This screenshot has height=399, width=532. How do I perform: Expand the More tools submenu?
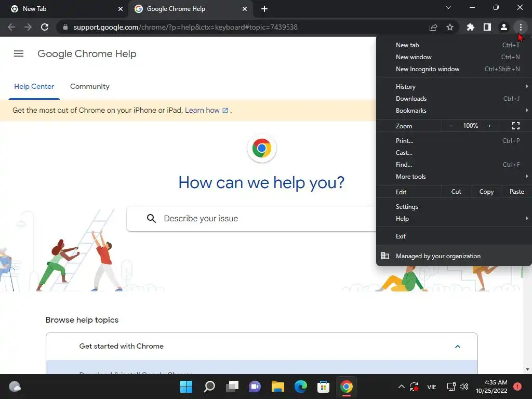[454, 177]
